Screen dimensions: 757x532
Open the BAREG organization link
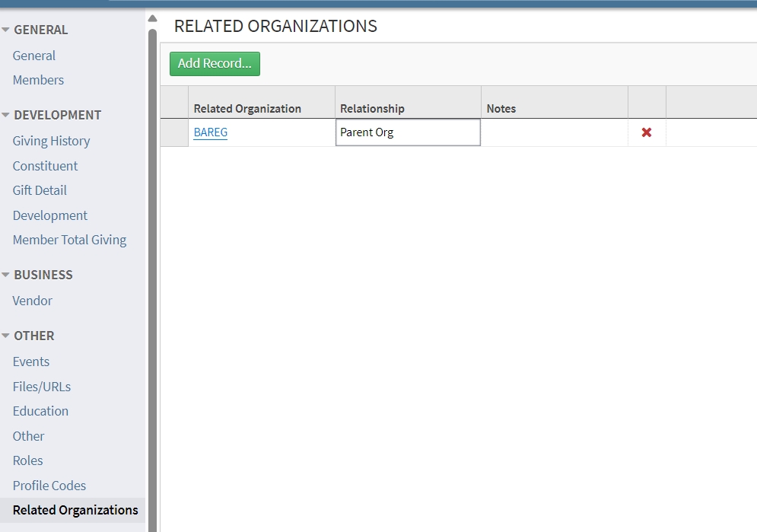pos(211,132)
